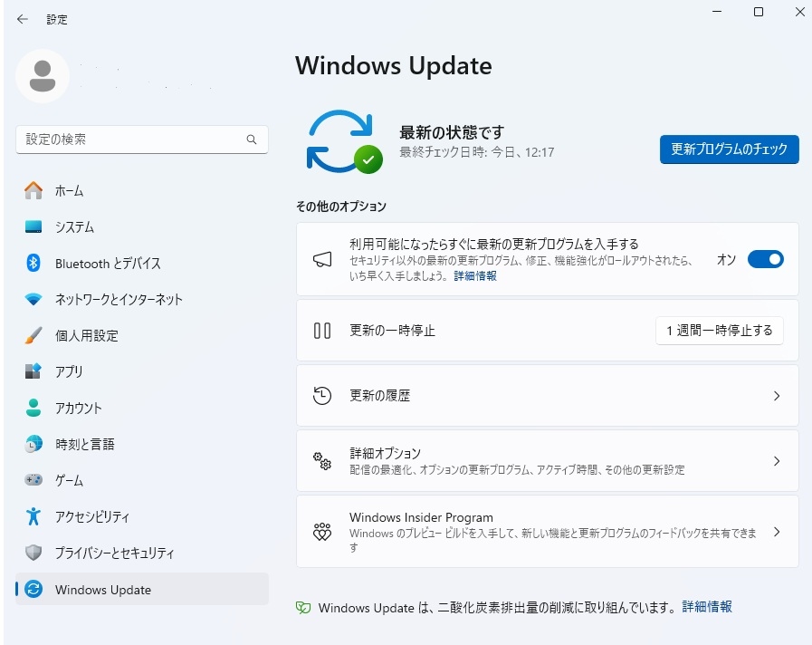Maximize the 設定 window
812x645 pixels.
[x=759, y=12]
